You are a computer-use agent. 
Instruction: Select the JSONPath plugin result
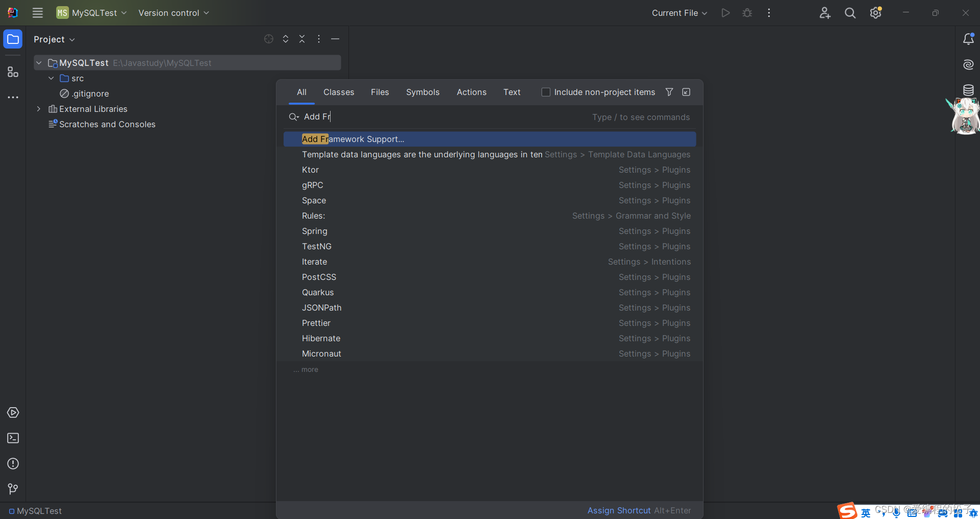pos(489,308)
